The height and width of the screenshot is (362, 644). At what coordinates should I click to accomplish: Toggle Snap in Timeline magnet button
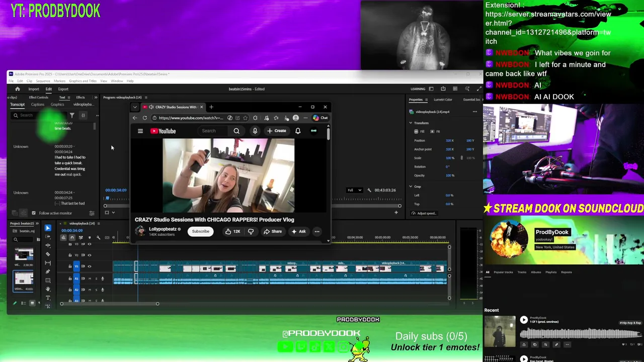[72, 237]
